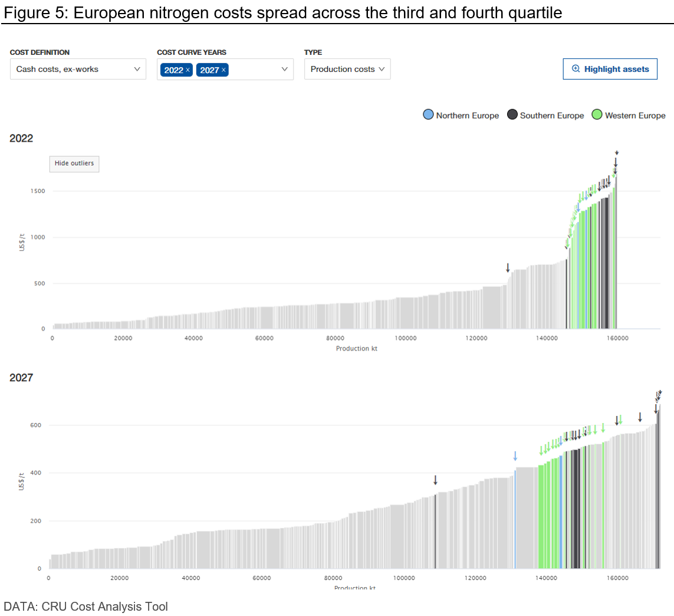The height and width of the screenshot is (616, 674).
Task: Remove the 2027 year tag
Action: (x=223, y=70)
